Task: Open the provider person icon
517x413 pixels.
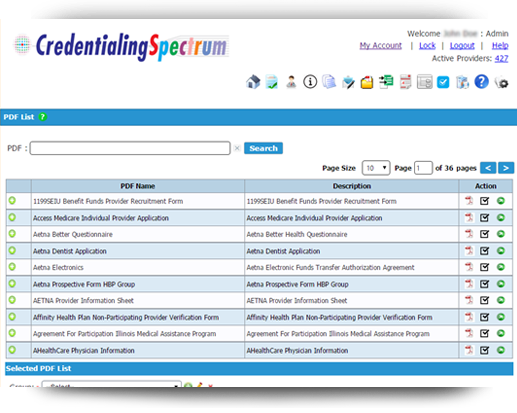Action: 291,82
